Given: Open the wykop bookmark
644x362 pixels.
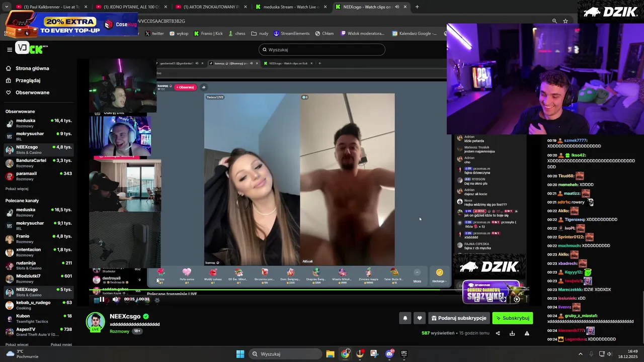Looking at the screenshot, I should 179,34.
